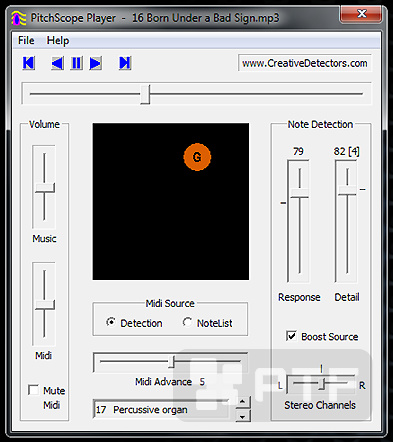Click the Midi volume slider handle

pyautogui.click(x=45, y=305)
